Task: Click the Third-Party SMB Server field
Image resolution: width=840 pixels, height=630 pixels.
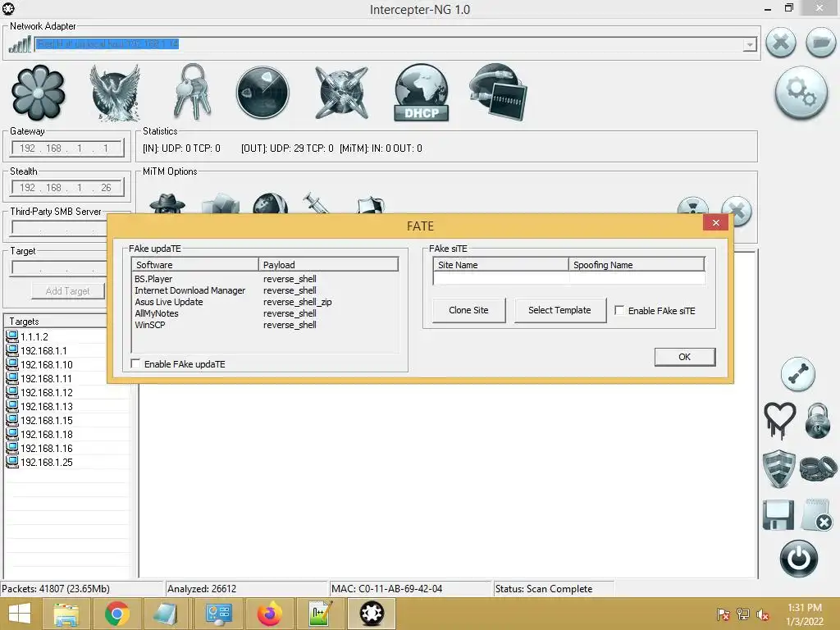Action: 60,228
